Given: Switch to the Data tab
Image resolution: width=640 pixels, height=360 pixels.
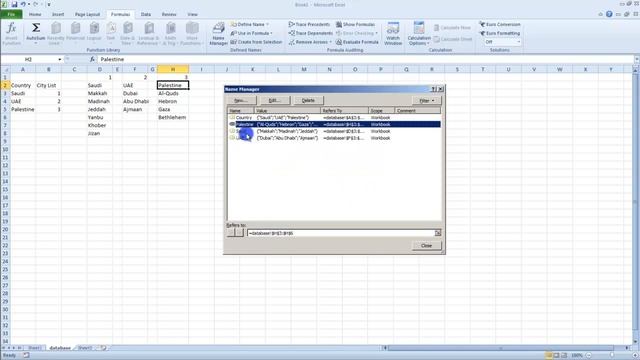Looking at the screenshot, I should click(146, 14).
